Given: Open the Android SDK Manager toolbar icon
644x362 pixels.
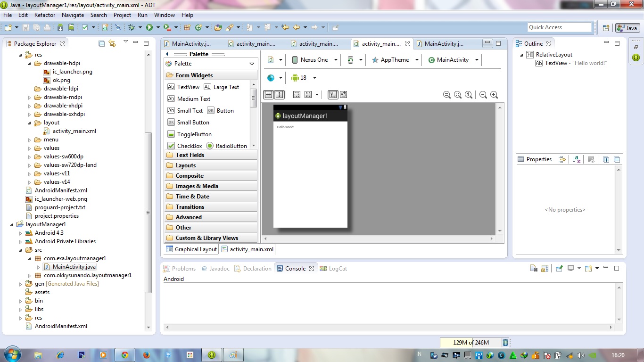Looking at the screenshot, I should (x=60, y=27).
